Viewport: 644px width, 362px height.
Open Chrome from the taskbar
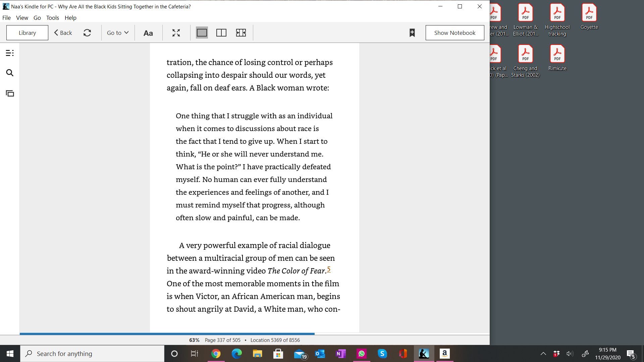[x=216, y=354]
